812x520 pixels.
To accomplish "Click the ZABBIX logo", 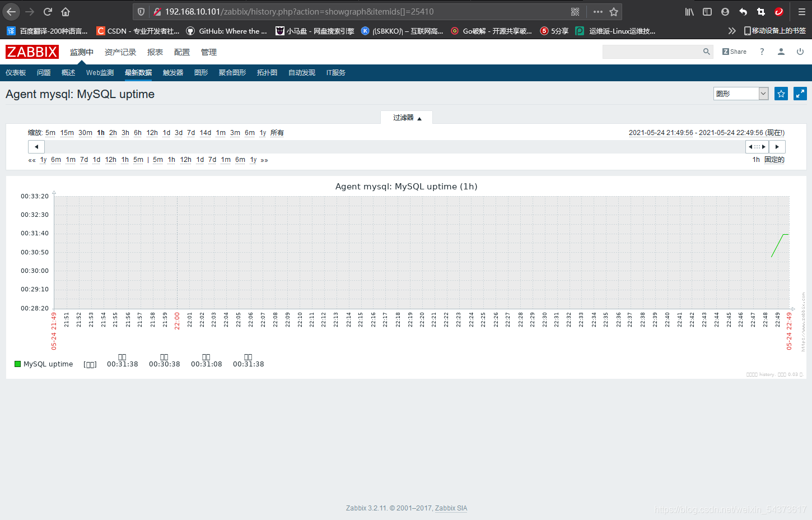I will [32, 52].
